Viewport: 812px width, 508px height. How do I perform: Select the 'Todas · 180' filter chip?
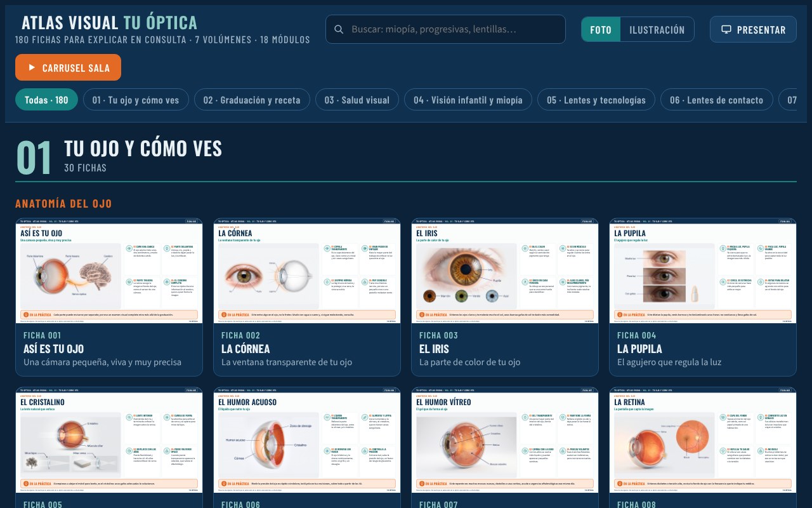pos(46,100)
